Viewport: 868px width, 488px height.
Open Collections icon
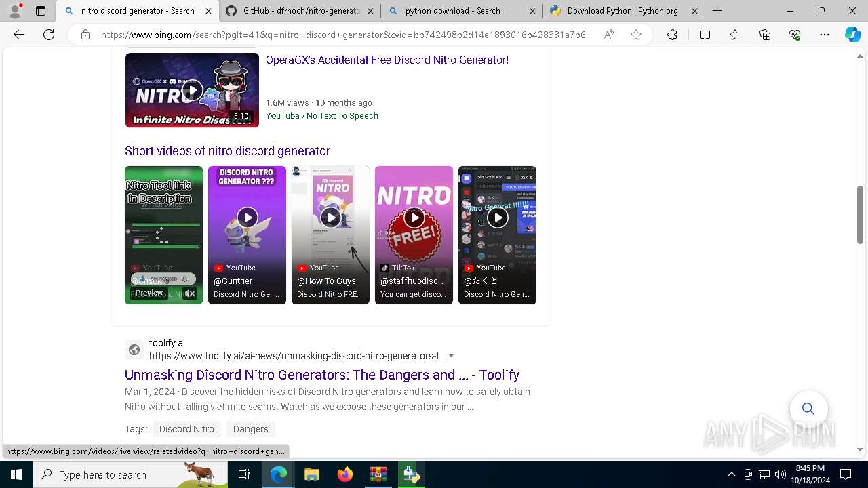pyautogui.click(x=765, y=35)
